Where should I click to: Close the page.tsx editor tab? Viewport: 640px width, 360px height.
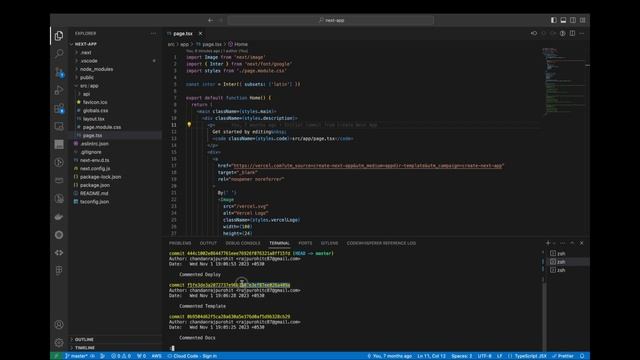coord(200,33)
